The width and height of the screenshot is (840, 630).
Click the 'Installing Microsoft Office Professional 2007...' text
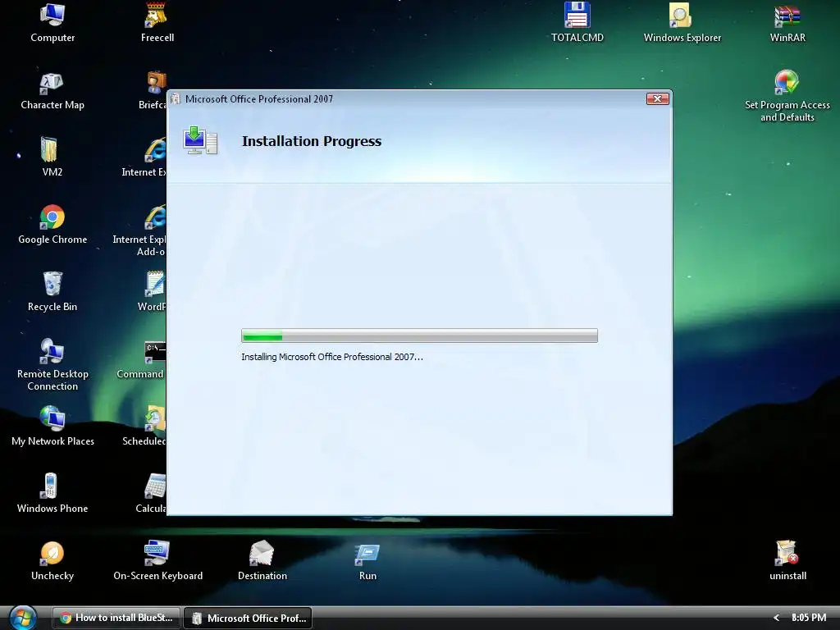click(331, 357)
